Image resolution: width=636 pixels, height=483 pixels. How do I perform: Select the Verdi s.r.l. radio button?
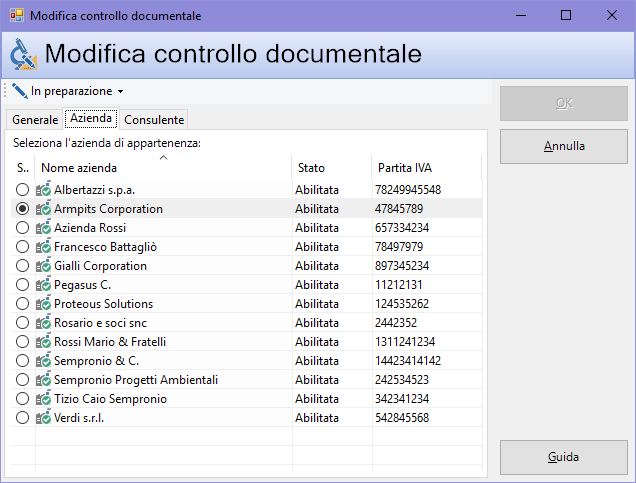click(x=22, y=418)
